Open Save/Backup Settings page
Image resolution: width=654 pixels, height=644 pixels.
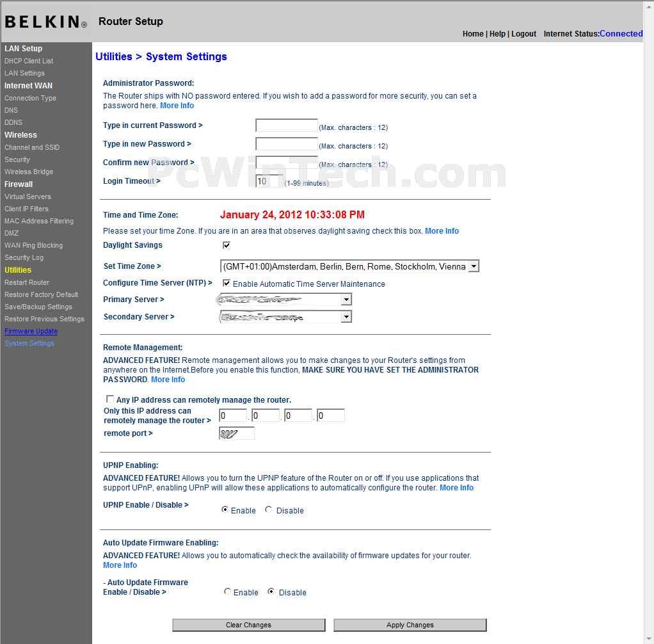coord(38,307)
